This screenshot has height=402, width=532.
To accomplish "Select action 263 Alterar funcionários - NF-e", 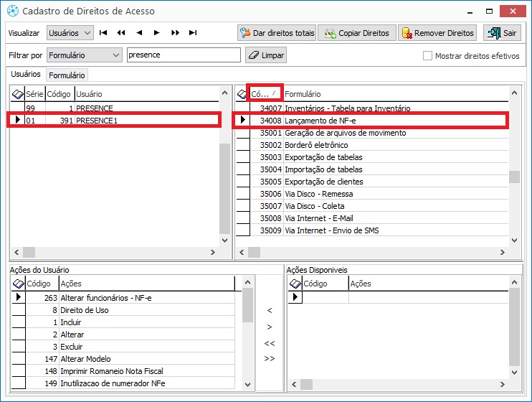I will pos(123,298).
